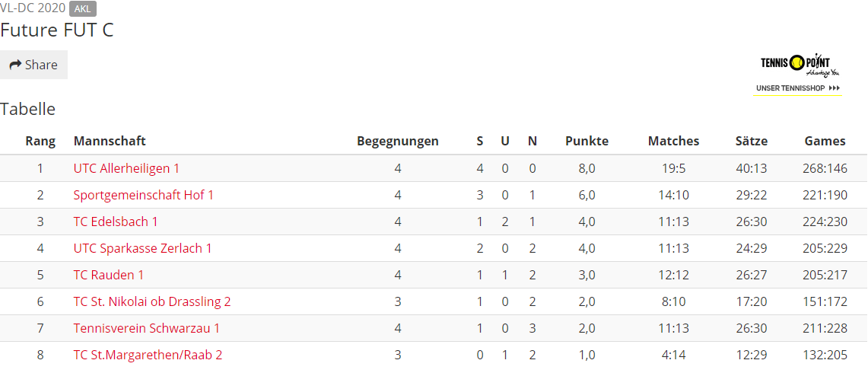Viewport: 868px width, 373px height.
Task: Click the share arrow icon
Action: [x=15, y=65]
